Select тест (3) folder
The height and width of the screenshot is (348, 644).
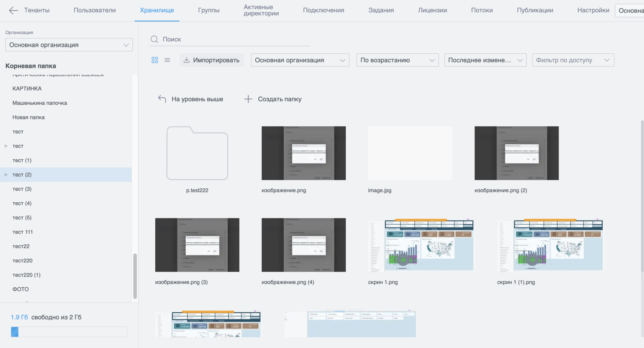(22, 189)
